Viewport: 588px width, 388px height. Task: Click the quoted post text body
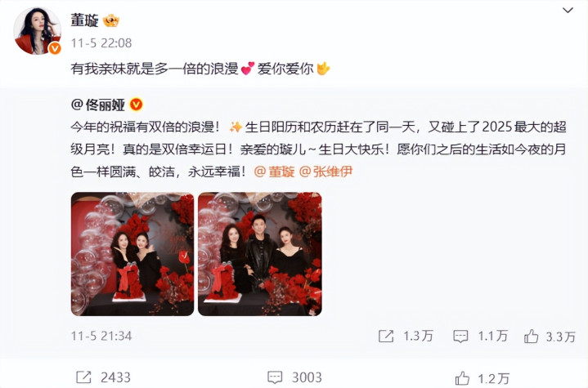[318, 149]
